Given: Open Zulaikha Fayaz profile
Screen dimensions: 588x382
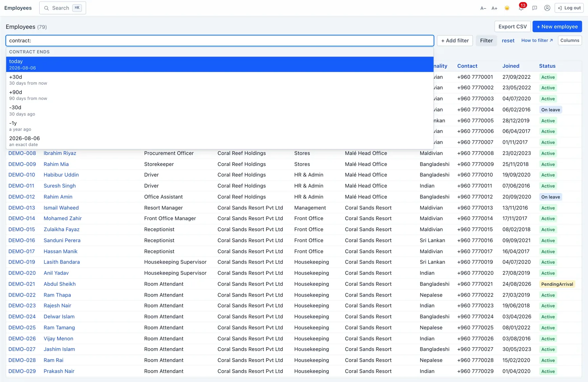Looking at the screenshot, I should (x=62, y=229).
